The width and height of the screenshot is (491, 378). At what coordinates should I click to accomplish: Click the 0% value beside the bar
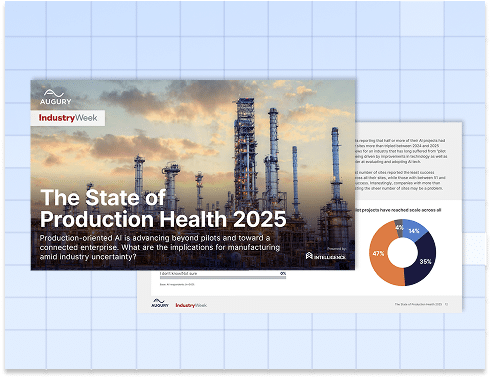[x=283, y=273]
